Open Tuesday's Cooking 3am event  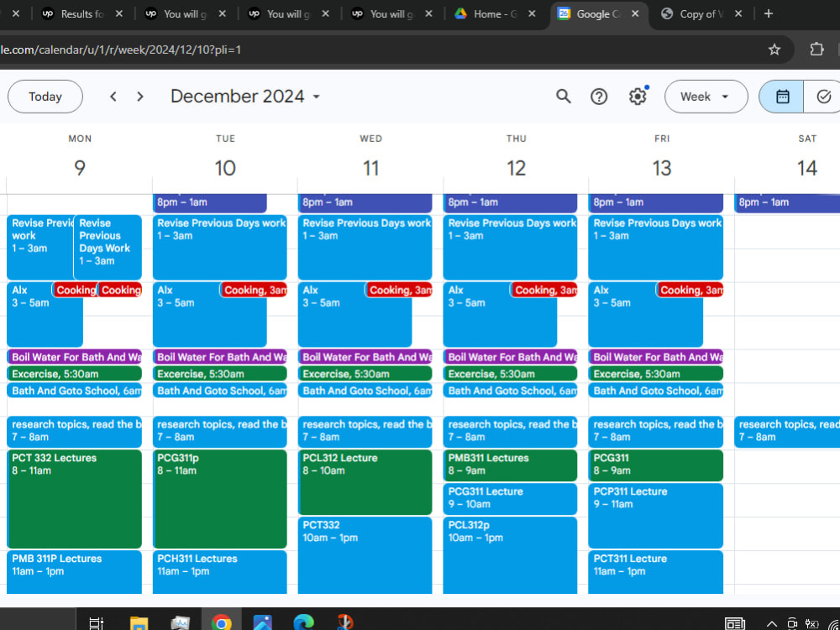point(254,290)
